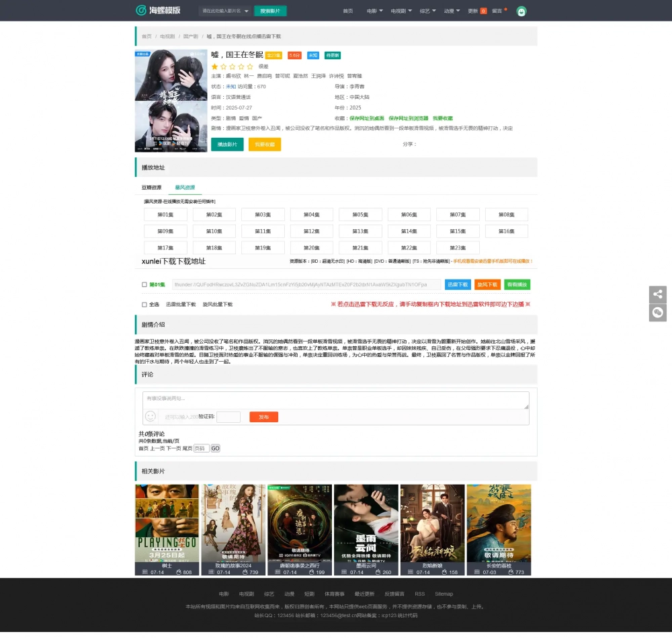This screenshot has width=672, height=638.
Task: Tick the 全选 select-all checkbox
Action: tap(144, 305)
